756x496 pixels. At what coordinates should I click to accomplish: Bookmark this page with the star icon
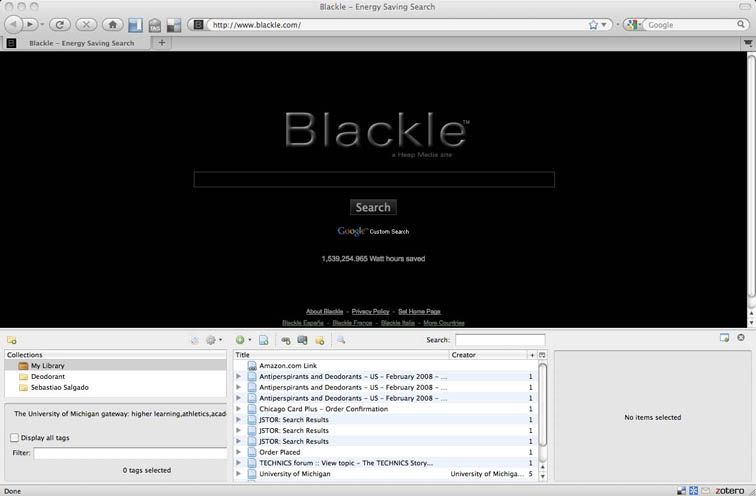[593, 25]
